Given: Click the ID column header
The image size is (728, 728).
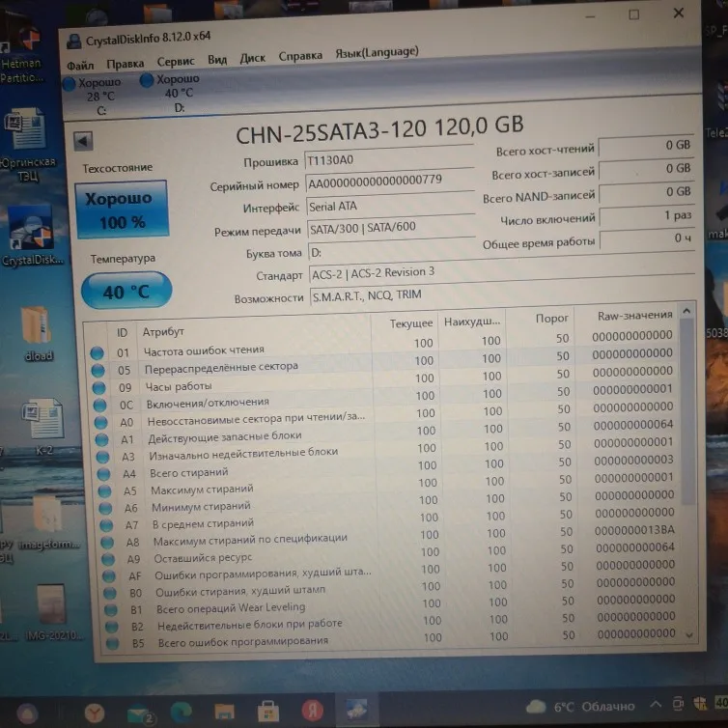Looking at the screenshot, I should click(122, 333).
